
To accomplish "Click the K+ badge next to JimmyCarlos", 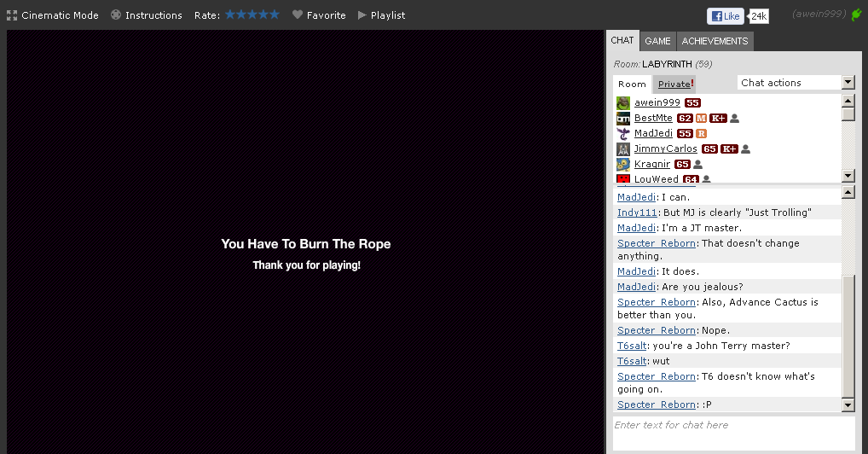I will [x=730, y=149].
